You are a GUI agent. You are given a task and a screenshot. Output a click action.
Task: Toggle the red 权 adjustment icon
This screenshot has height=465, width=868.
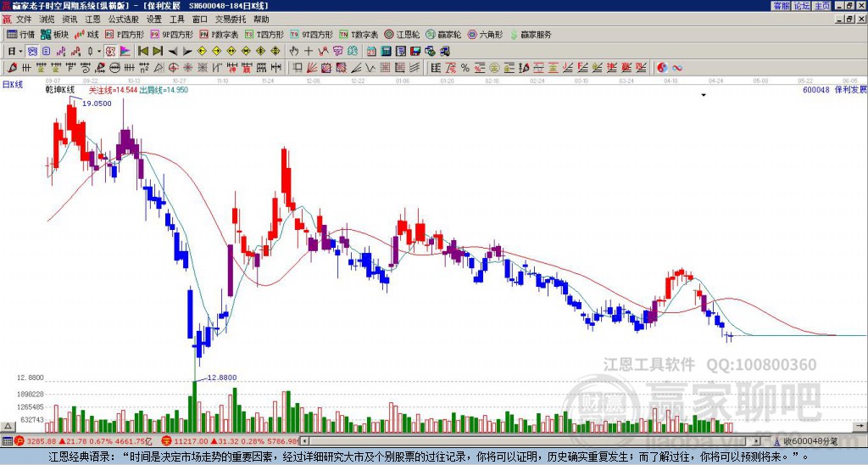pyautogui.click(x=110, y=52)
